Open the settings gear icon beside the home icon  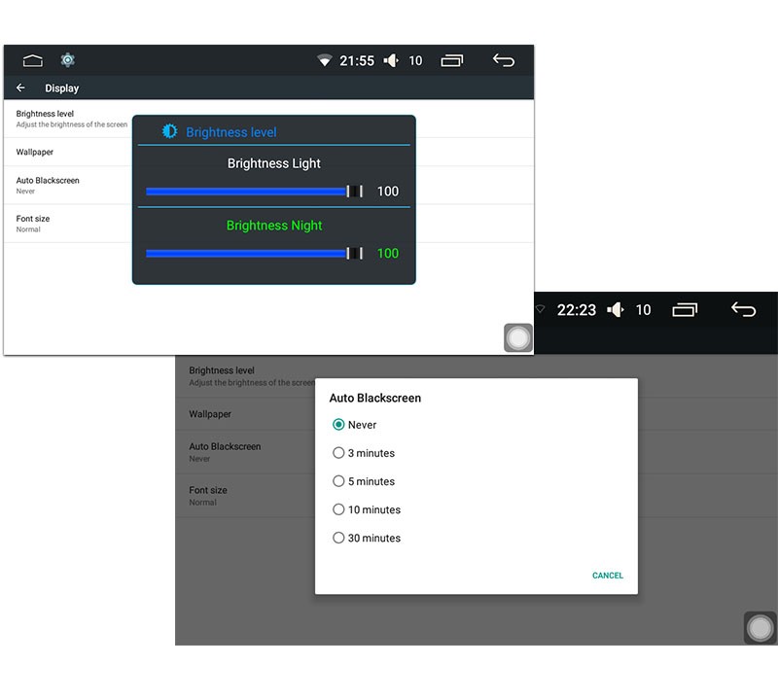(68, 60)
